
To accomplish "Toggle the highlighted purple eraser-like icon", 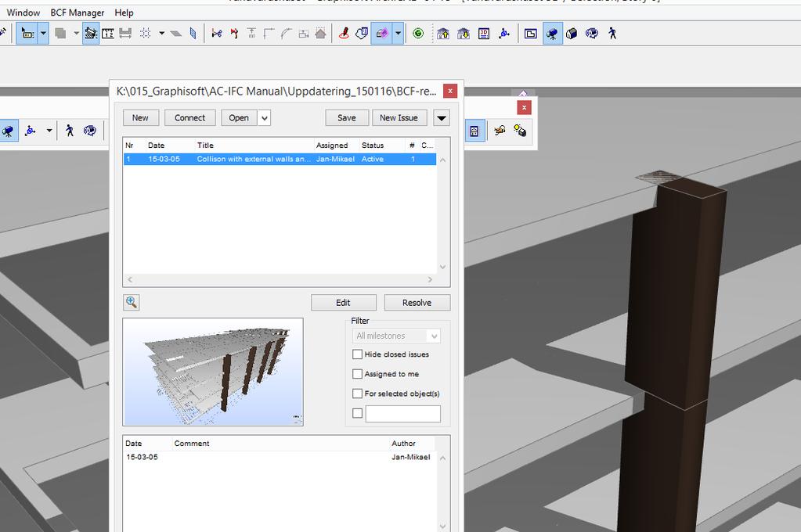I will [381, 34].
